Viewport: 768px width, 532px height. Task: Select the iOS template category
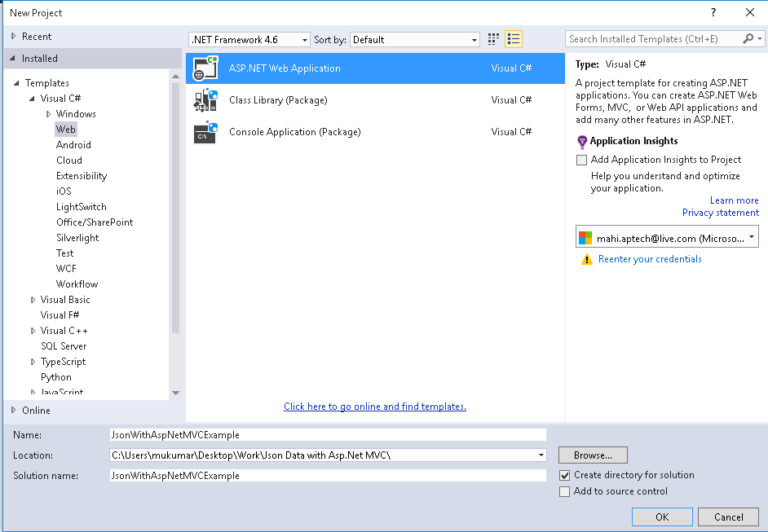[64, 191]
